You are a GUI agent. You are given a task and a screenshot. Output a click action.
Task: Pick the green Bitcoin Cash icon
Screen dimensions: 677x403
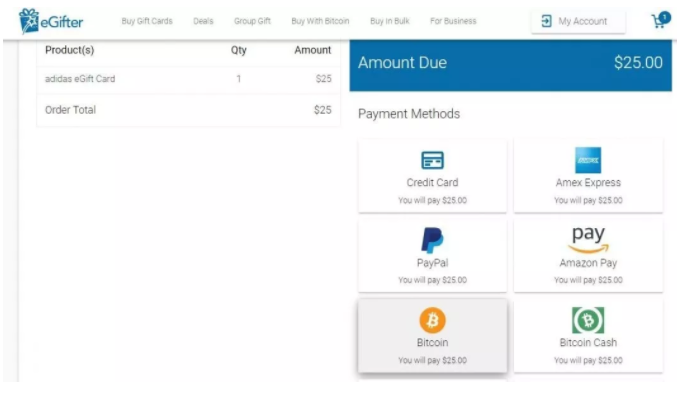pyautogui.click(x=588, y=320)
